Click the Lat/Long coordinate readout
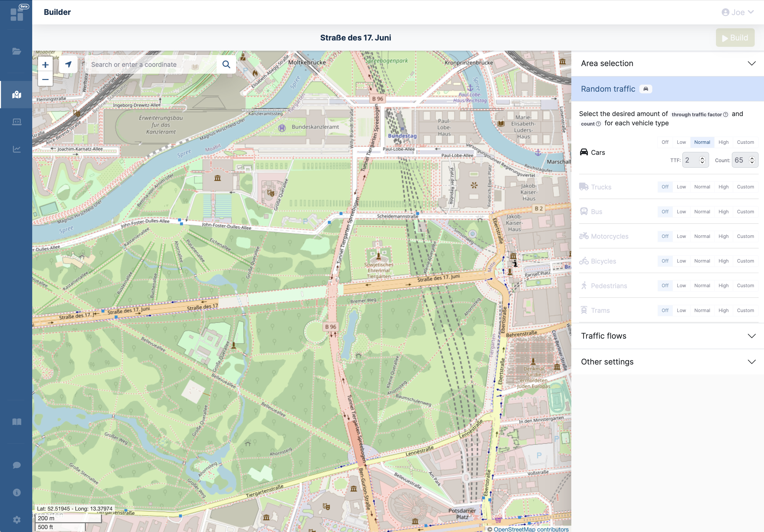Image resolution: width=764 pixels, height=532 pixels. click(75, 509)
